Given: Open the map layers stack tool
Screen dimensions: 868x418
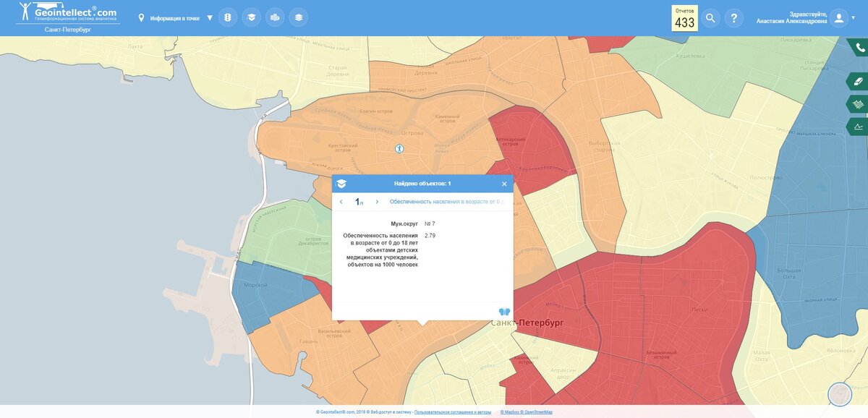Looking at the screenshot, I should (297, 17).
